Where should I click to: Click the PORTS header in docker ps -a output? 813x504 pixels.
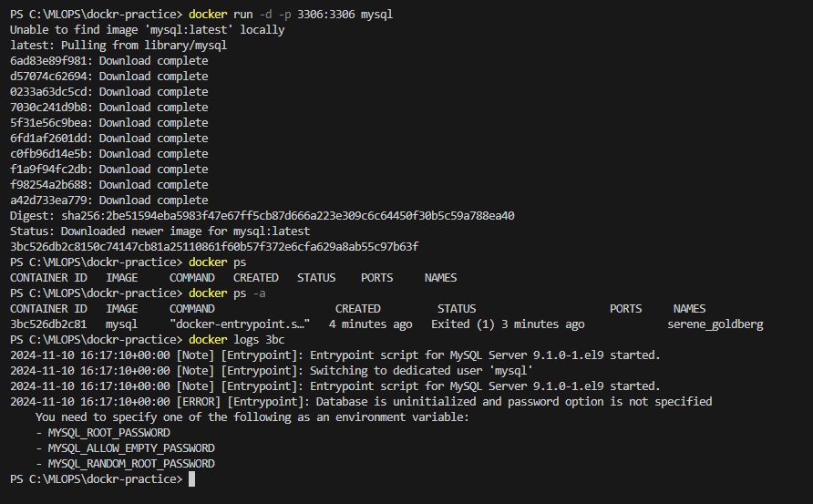[x=625, y=309]
